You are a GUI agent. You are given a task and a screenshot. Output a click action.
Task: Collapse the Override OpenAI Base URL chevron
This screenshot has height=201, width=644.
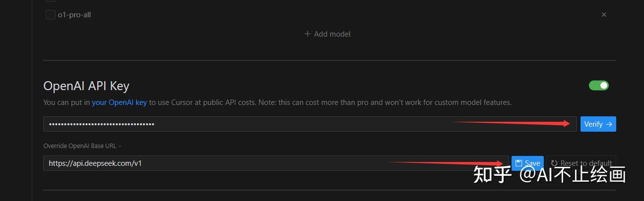pyautogui.click(x=120, y=146)
